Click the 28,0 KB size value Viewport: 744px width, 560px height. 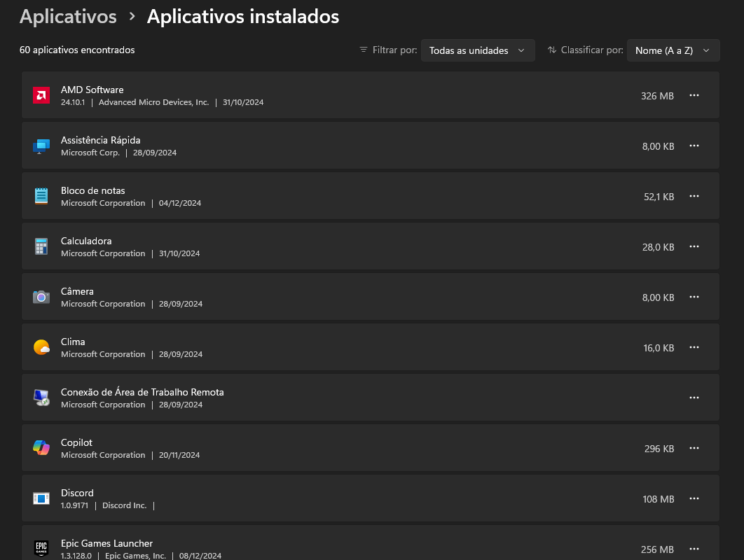(658, 247)
